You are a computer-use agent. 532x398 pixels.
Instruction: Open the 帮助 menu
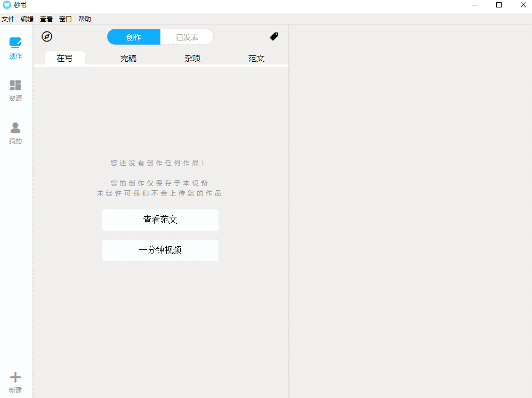coord(84,19)
